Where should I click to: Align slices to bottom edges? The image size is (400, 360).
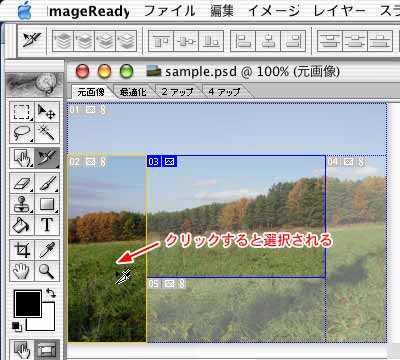(211, 41)
